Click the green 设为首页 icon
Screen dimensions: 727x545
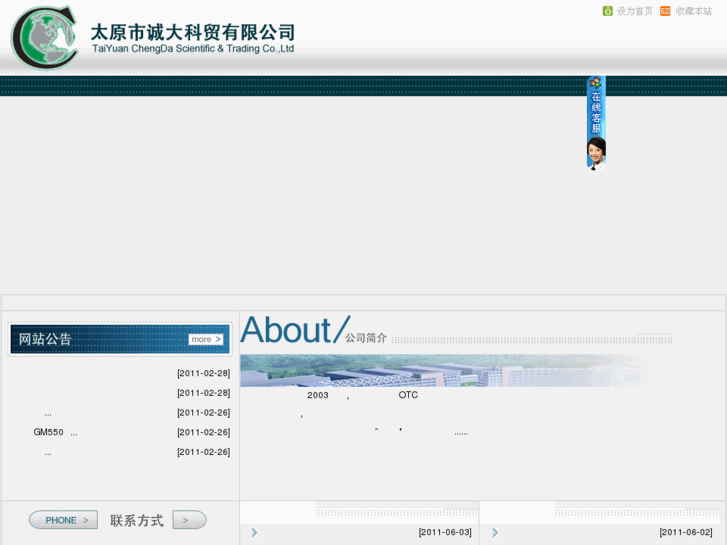point(607,11)
